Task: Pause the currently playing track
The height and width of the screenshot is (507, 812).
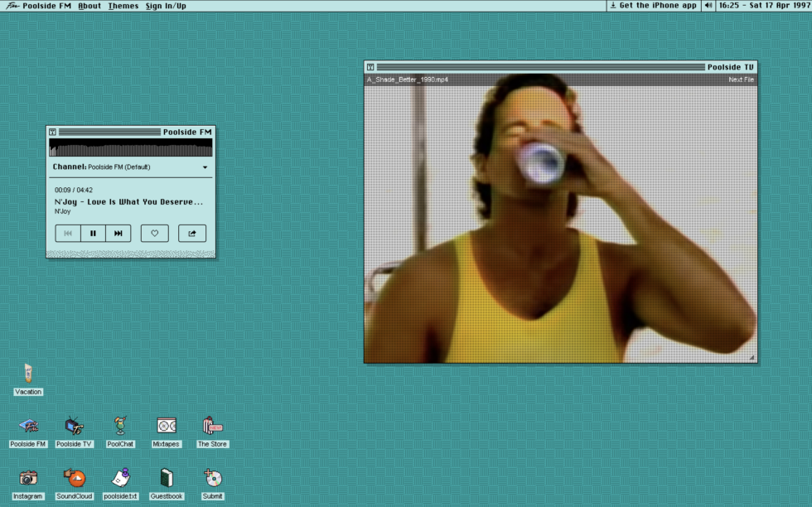Action: tap(93, 234)
